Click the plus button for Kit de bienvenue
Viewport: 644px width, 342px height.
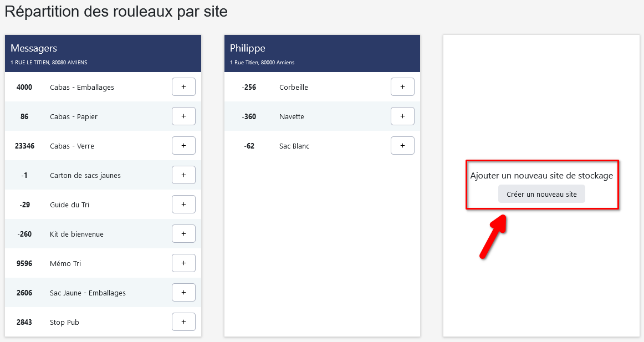[x=183, y=234]
